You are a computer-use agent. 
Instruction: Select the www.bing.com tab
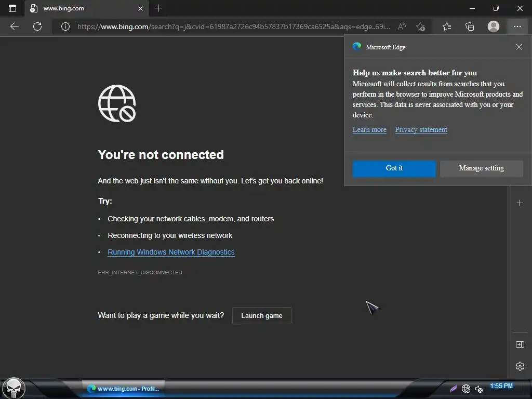tap(87, 8)
